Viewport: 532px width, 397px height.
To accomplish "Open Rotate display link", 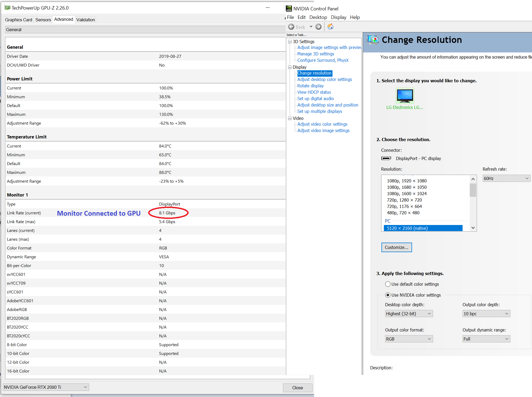I will pyautogui.click(x=310, y=86).
